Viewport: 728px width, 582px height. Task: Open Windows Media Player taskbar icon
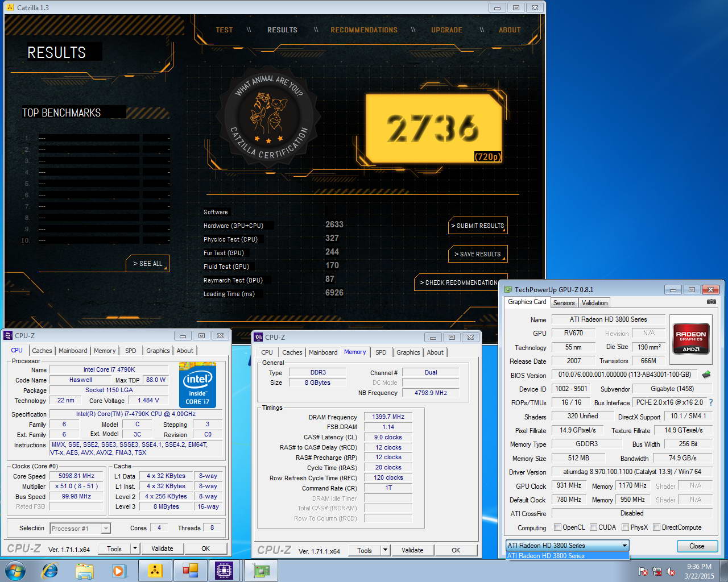118,571
